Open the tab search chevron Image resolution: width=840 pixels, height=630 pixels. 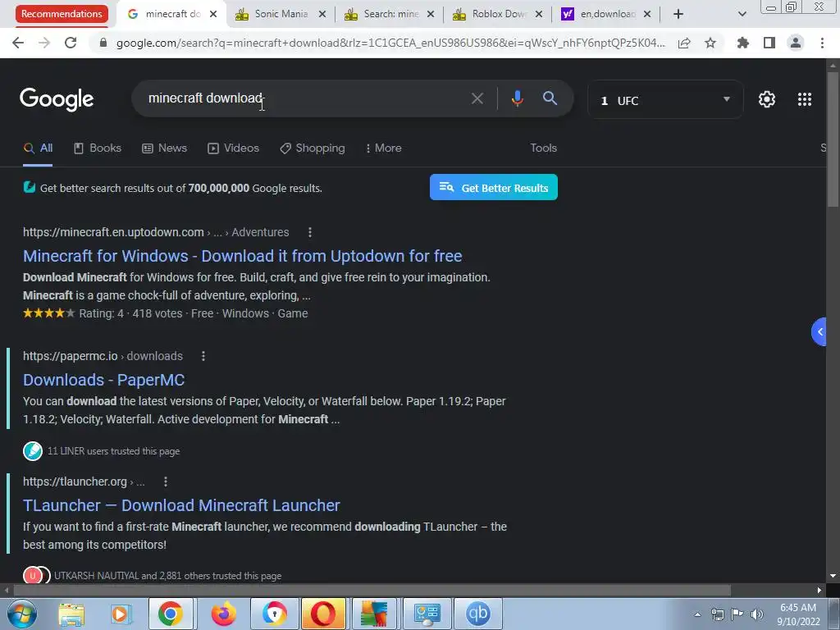tap(742, 14)
